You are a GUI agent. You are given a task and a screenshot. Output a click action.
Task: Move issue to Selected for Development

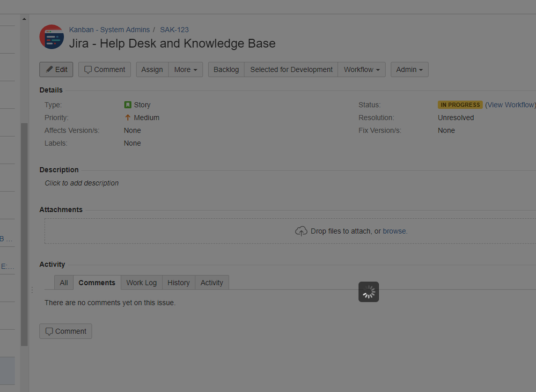tap(291, 69)
